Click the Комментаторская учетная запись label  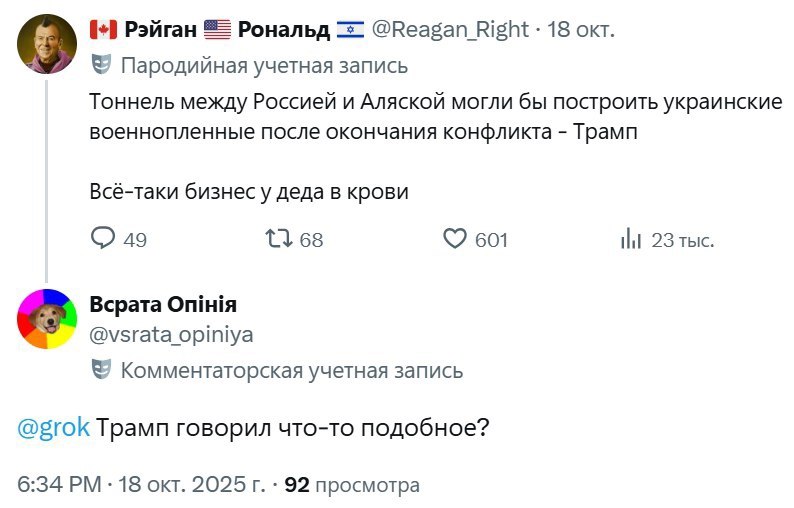pyautogui.click(x=291, y=371)
